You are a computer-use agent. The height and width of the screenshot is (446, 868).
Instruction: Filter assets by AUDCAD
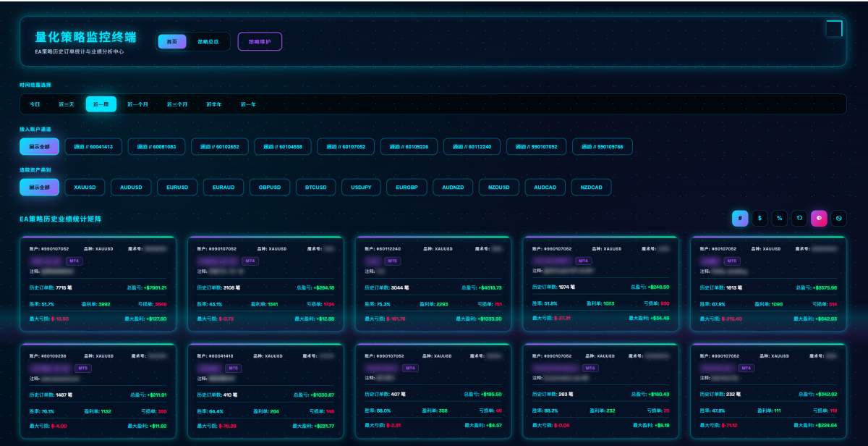click(545, 187)
